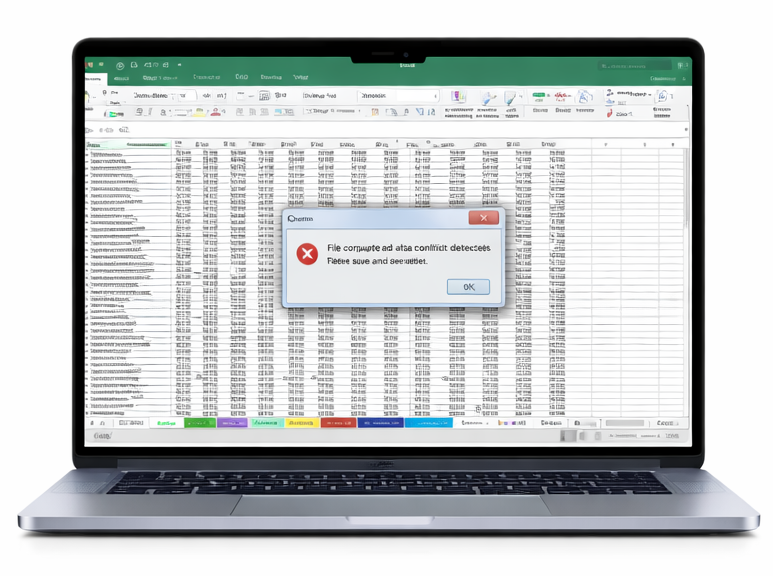Click the search box in the title bar
The width and height of the screenshot is (773, 576).
tap(640, 66)
